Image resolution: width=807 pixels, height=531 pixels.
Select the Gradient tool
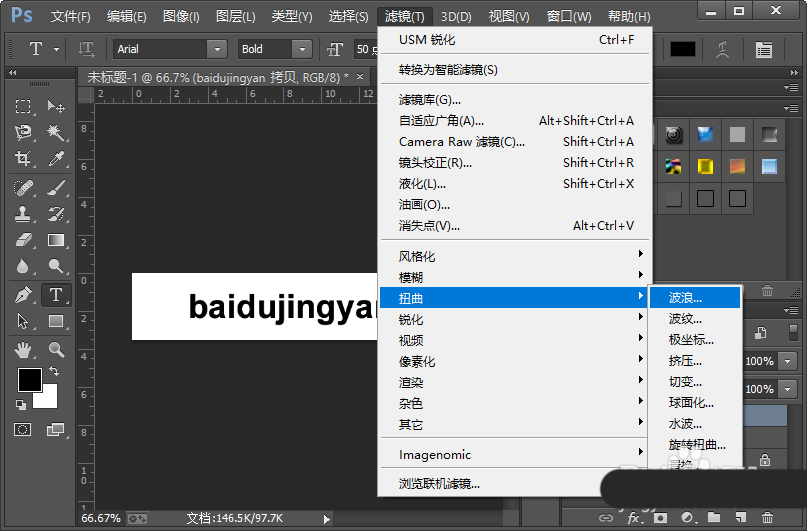click(56, 240)
